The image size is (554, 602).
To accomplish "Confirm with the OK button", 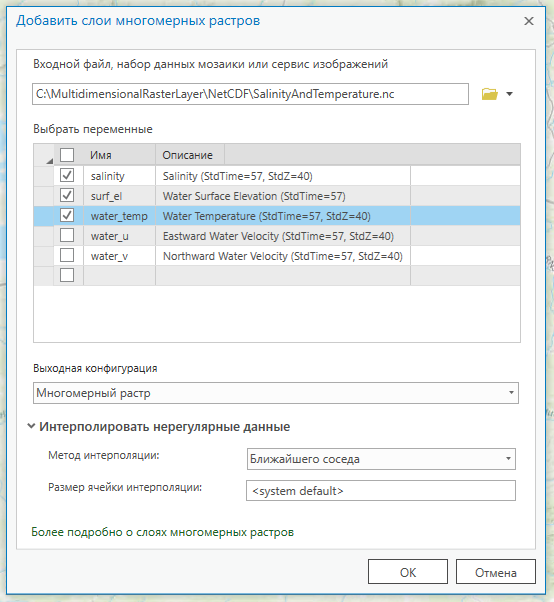I will [408, 572].
